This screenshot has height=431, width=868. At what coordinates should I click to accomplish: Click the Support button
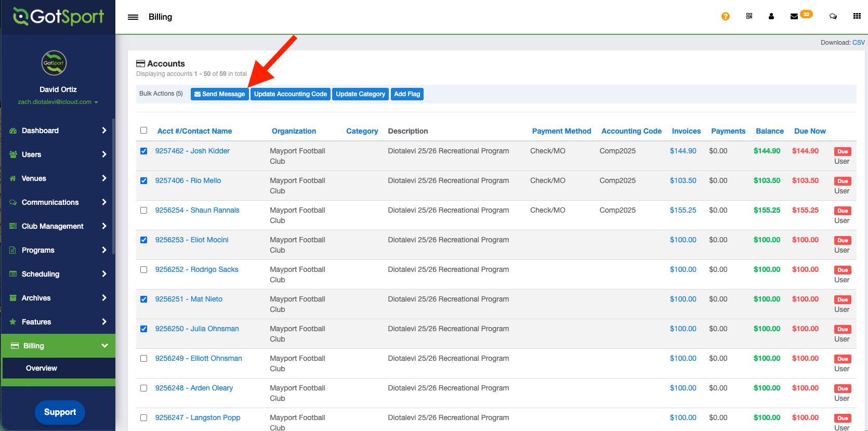click(60, 412)
